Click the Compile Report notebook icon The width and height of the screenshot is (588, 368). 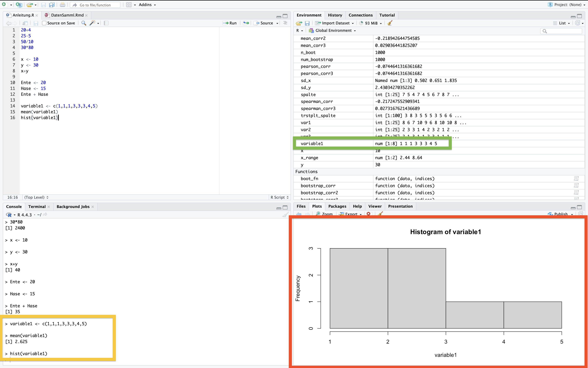(x=106, y=23)
